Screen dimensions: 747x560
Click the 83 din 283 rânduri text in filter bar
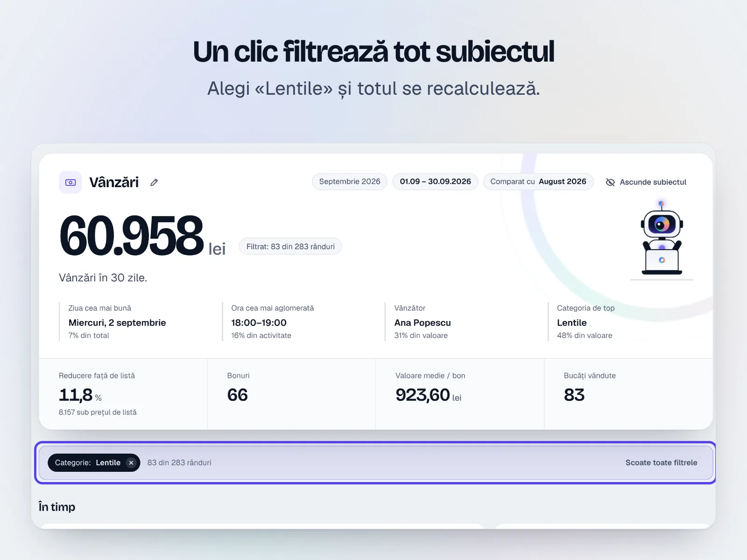click(179, 463)
